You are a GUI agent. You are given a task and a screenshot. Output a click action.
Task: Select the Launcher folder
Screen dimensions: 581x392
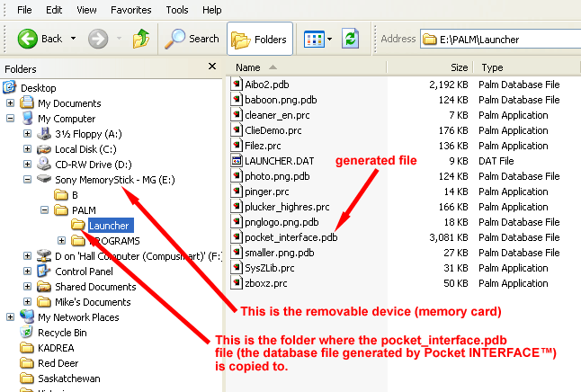(x=110, y=226)
